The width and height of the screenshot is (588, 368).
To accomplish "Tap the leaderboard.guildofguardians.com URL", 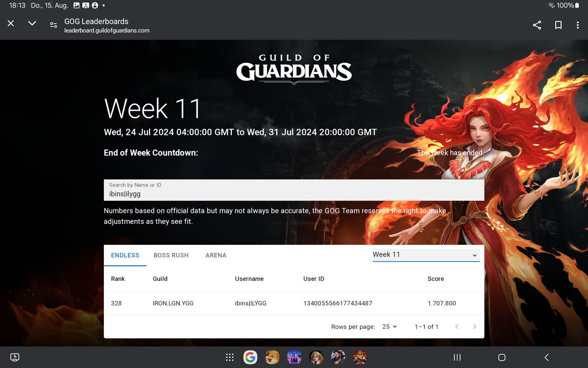I will [x=107, y=30].
